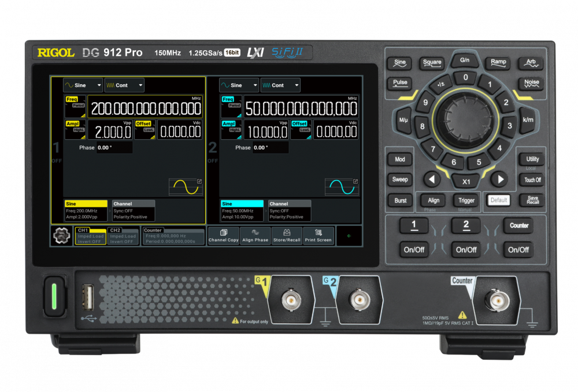This screenshot has height=392, width=578.
Task: Toggle the Touch Off key
Action: tap(533, 180)
